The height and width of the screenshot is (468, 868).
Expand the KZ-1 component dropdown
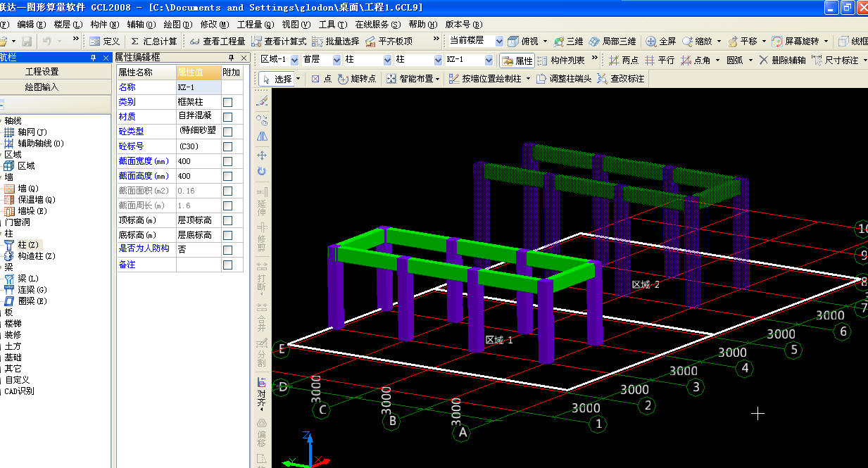pos(489,61)
